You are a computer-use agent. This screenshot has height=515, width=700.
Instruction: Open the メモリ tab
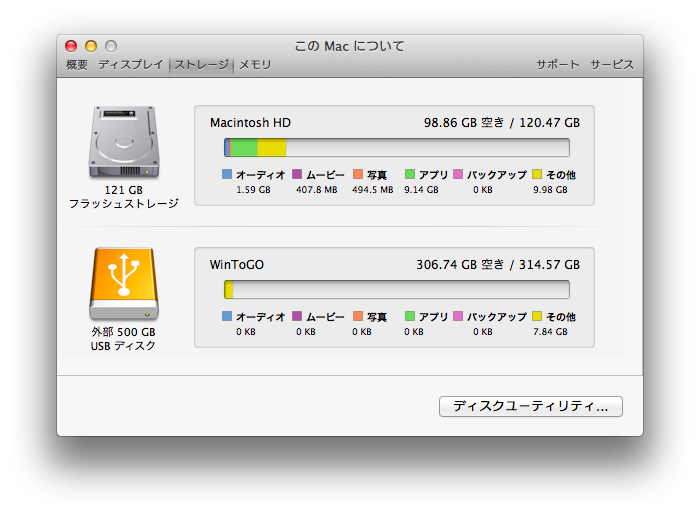point(255,65)
